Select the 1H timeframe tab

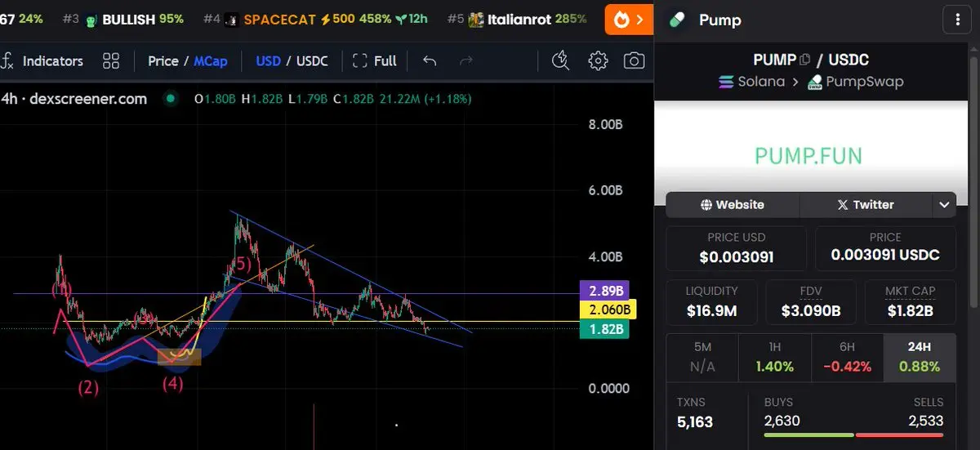click(774, 358)
